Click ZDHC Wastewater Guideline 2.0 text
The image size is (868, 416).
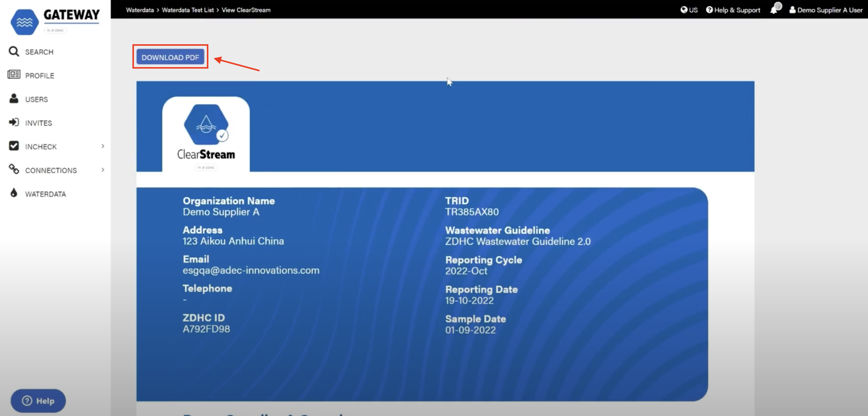pos(518,241)
